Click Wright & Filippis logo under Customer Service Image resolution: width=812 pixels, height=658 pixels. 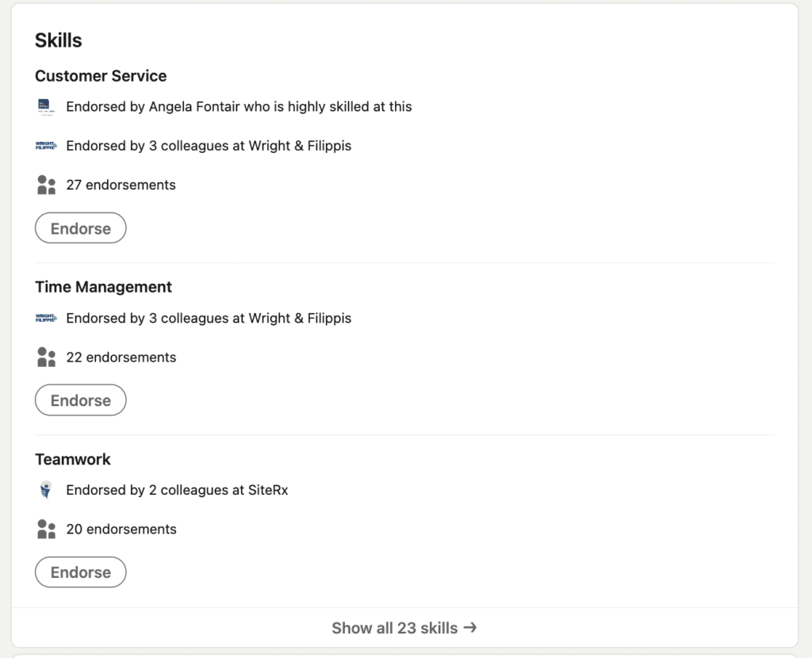46,146
